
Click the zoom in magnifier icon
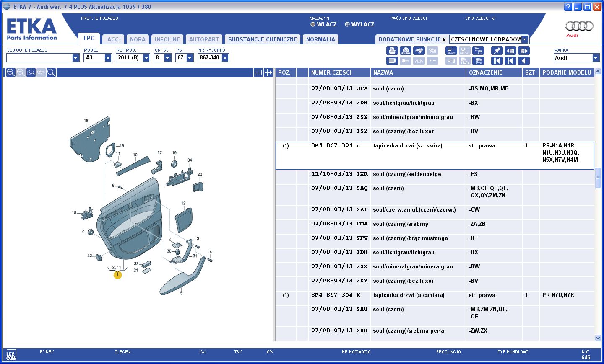(11, 72)
